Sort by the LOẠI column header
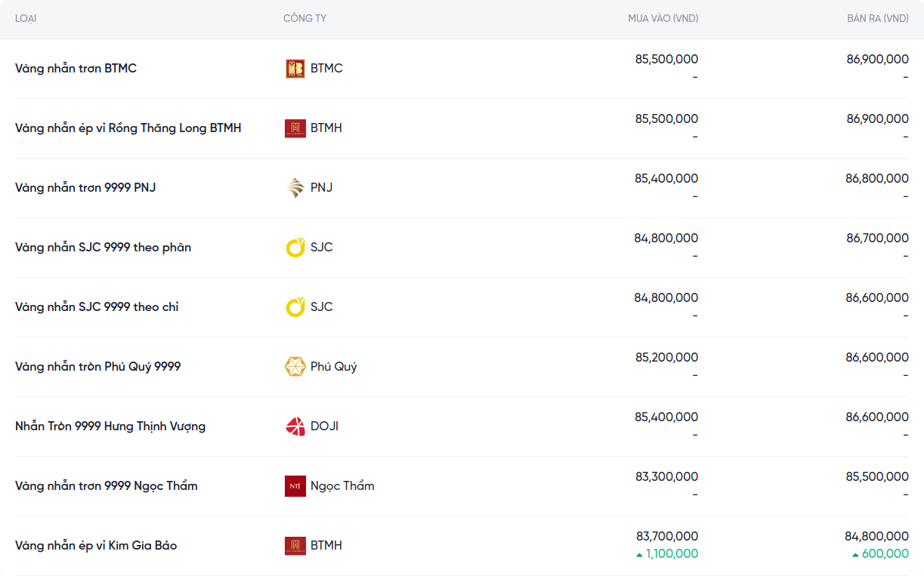924x576 pixels. 26,19
